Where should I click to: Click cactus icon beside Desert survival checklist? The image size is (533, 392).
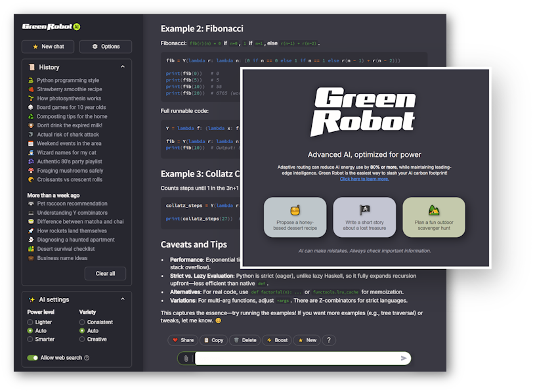tap(31, 249)
